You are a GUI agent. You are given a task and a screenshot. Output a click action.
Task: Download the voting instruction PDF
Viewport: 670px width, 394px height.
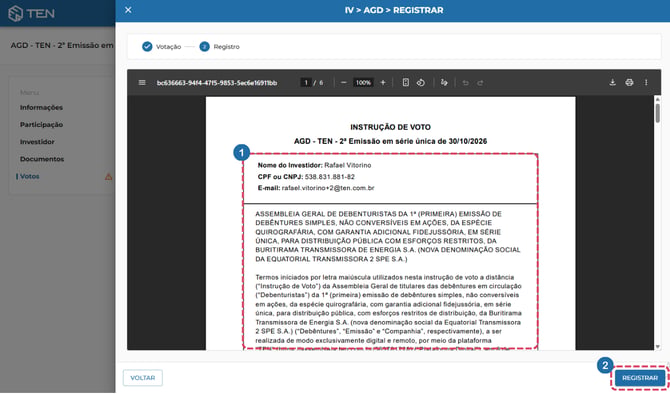point(612,82)
